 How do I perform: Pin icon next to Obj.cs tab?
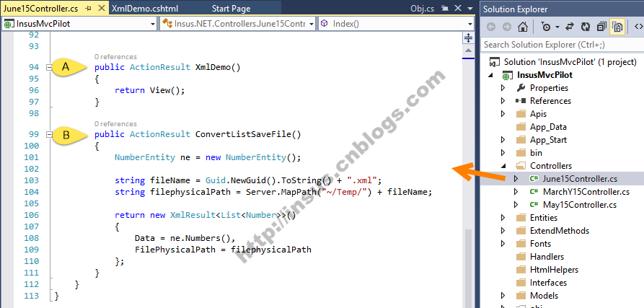[445, 8]
